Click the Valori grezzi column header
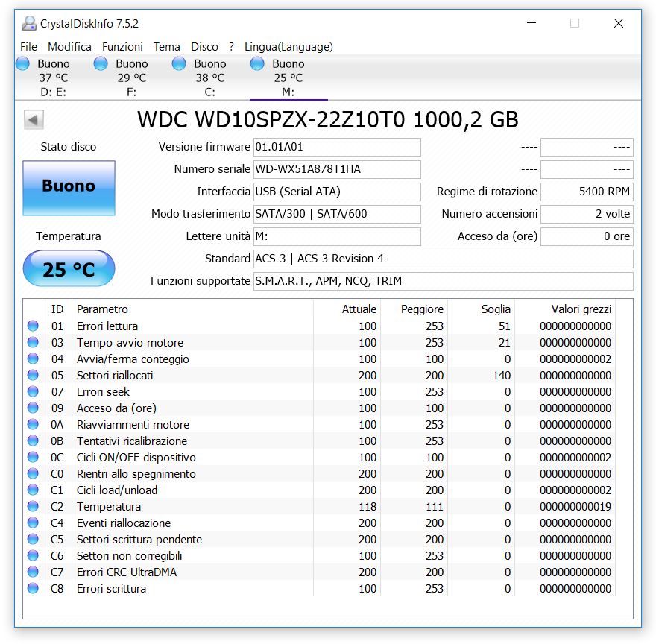Screen dimensions: 656x644 coord(565,309)
